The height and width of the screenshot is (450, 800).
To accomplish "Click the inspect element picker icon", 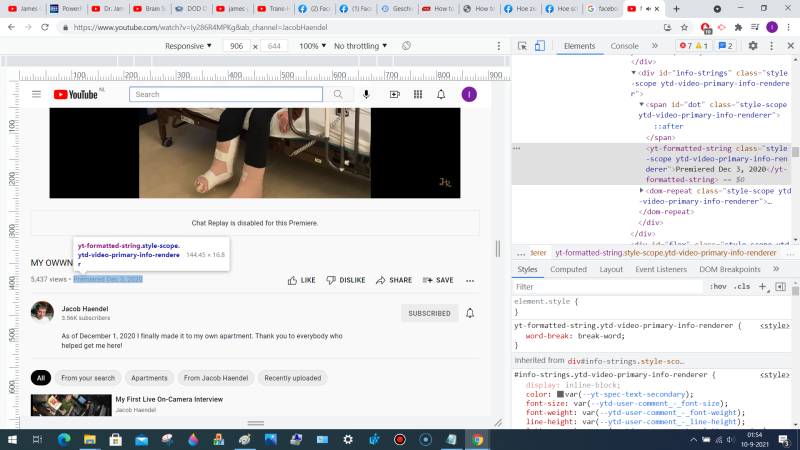I will [523, 46].
